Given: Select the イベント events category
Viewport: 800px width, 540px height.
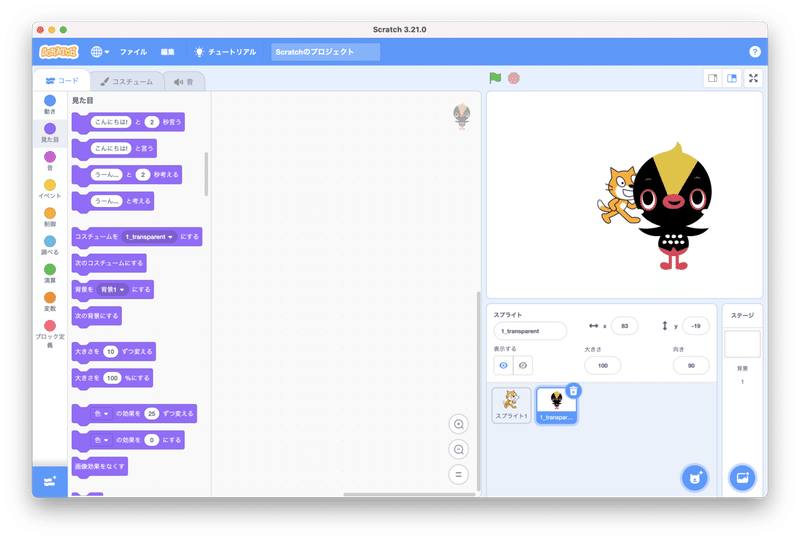Looking at the screenshot, I should coord(49,189).
